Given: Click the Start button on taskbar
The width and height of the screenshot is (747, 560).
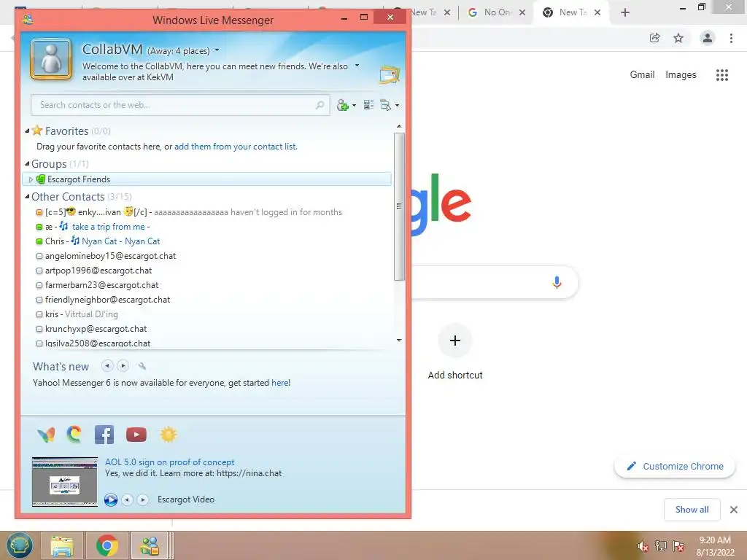Looking at the screenshot, I should point(20,545).
